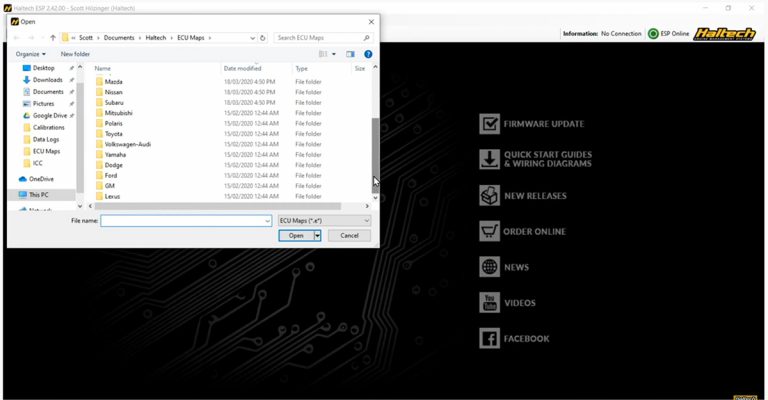Open the ECU Maps file type dropdown

(x=324, y=220)
